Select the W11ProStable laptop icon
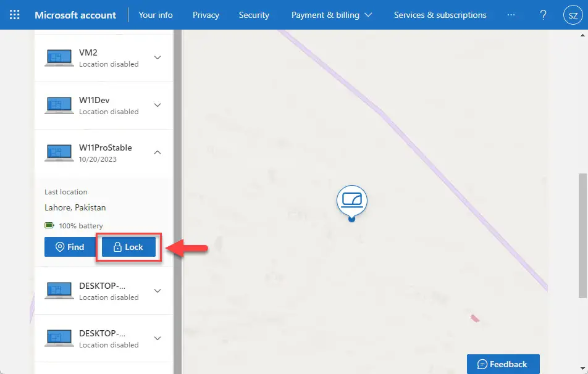This screenshot has width=588, height=374. tap(59, 153)
